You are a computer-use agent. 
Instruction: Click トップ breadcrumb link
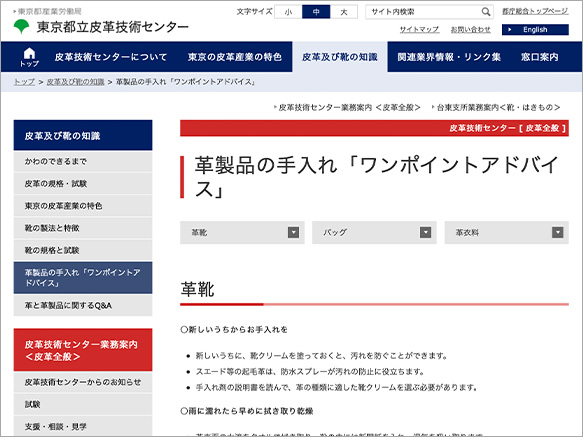[24, 82]
